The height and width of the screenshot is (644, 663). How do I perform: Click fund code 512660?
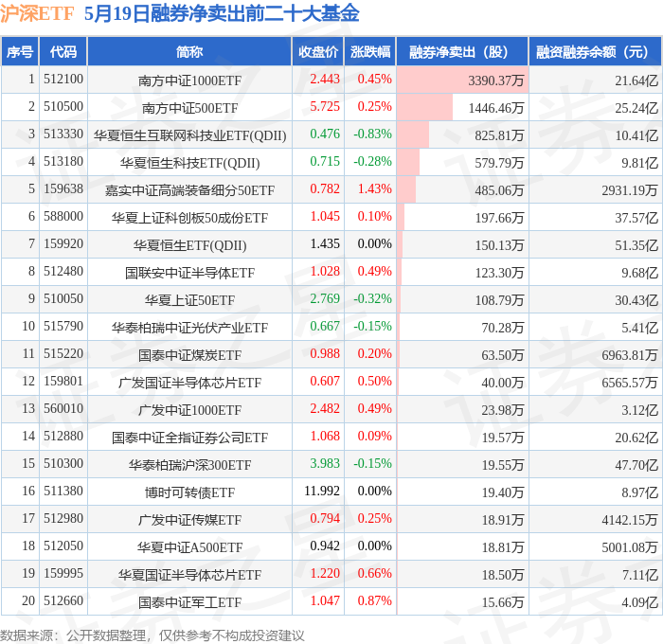(x=63, y=601)
